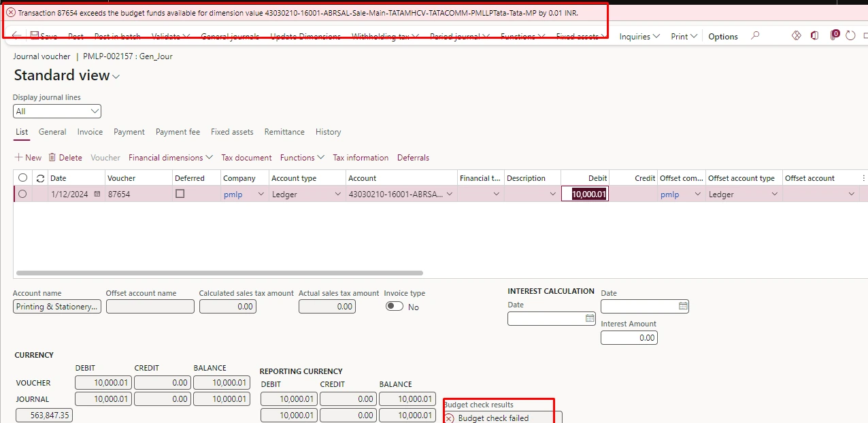Open the Offset account type dropdown
This screenshot has height=423, width=868.
(774, 194)
